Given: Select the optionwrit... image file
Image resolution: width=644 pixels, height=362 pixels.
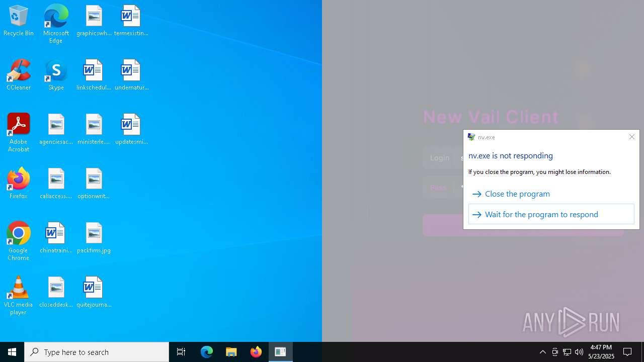Looking at the screenshot, I should [94, 184].
